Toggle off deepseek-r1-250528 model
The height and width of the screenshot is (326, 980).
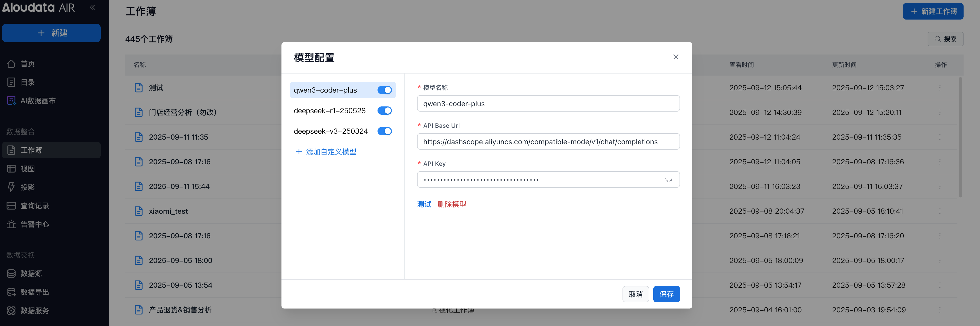tap(384, 111)
